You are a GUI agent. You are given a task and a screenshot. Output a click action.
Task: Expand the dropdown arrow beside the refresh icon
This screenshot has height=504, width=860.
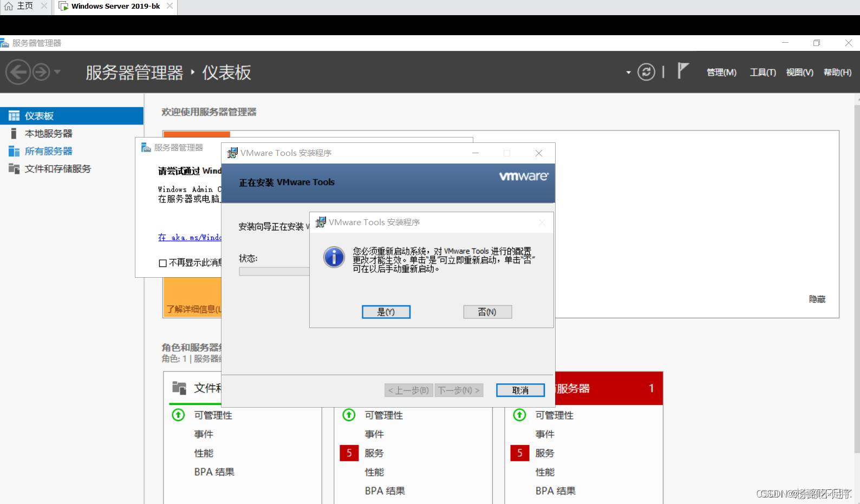tap(628, 73)
